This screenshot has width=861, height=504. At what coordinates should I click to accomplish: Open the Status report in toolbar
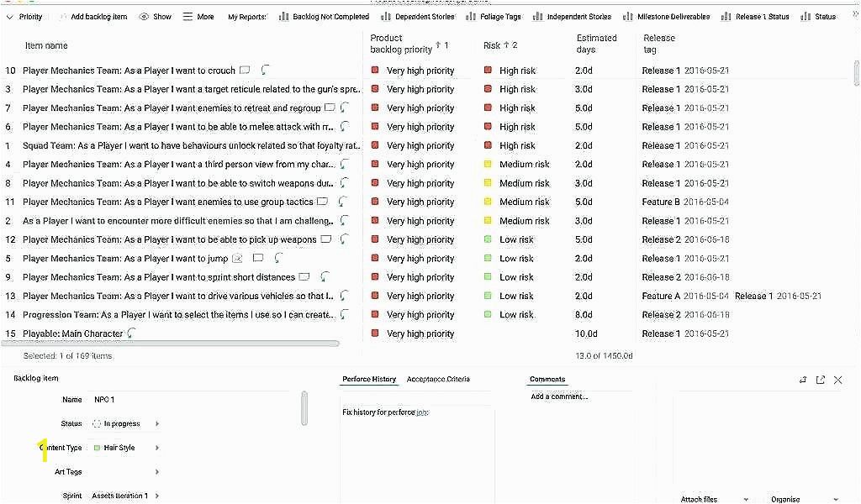point(818,17)
